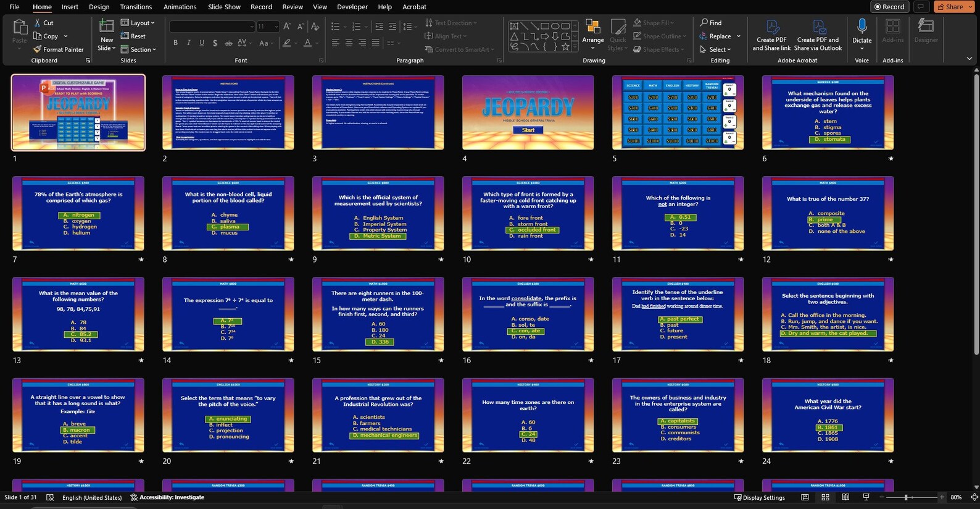
Task: Open the Transitions tab
Action: 136,7
